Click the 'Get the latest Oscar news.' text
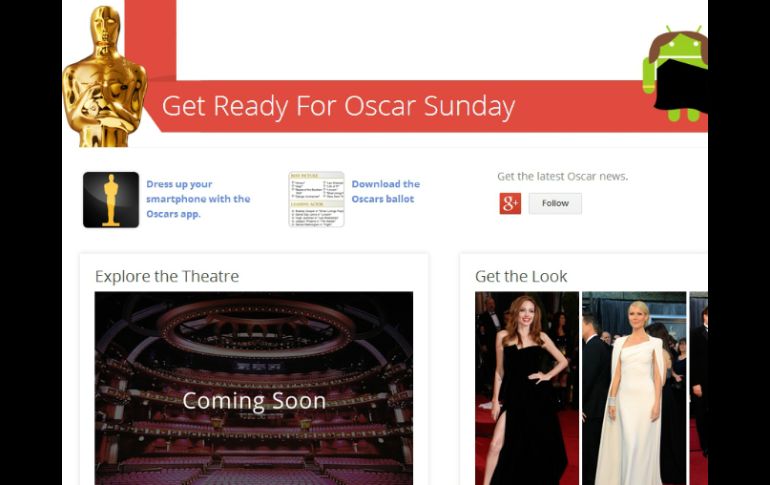The image size is (770, 485). [x=562, y=176]
